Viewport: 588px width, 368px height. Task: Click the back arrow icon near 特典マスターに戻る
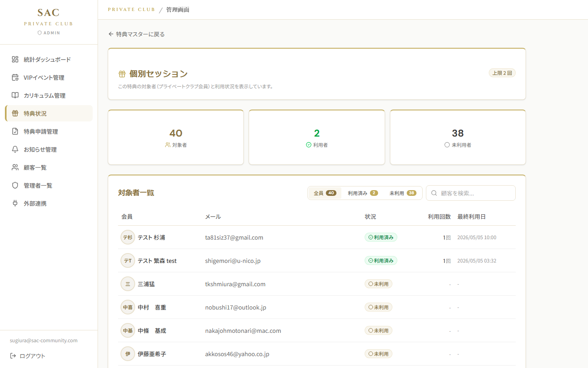click(x=111, y=34)
